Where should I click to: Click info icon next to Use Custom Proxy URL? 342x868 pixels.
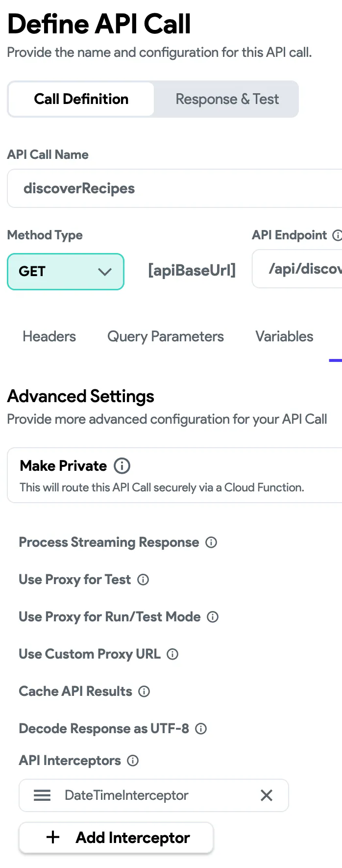pos(172,654)
